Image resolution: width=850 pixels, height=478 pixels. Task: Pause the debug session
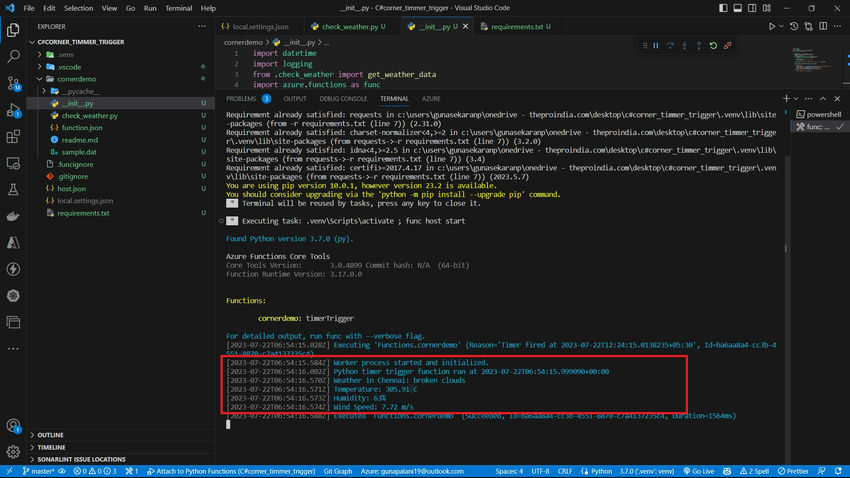(656, 45)
